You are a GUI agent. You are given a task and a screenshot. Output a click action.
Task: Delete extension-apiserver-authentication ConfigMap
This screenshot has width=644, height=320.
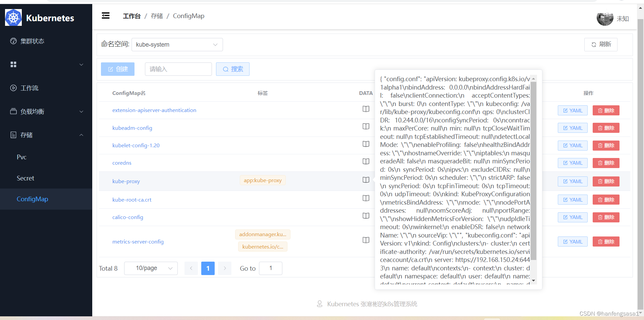coord(606,110)
